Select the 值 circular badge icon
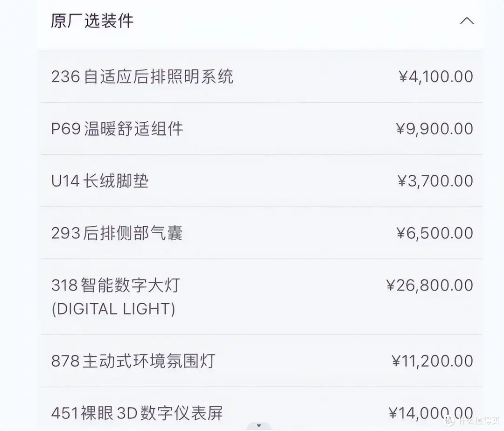This screenshot has height=431, width=504. 449,421
